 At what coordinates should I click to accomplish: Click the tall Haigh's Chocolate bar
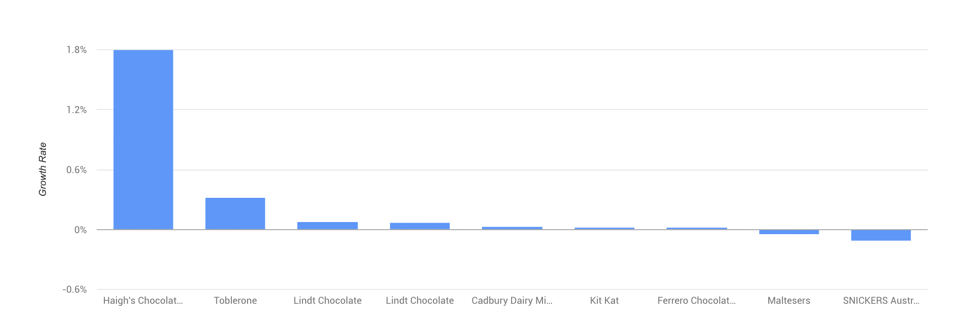[x=143, y=140]
